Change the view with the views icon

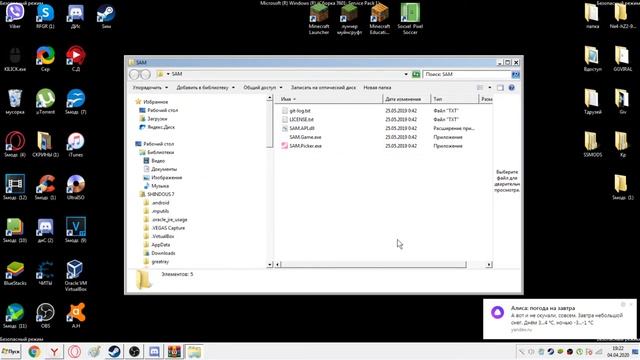pos(480,87)
